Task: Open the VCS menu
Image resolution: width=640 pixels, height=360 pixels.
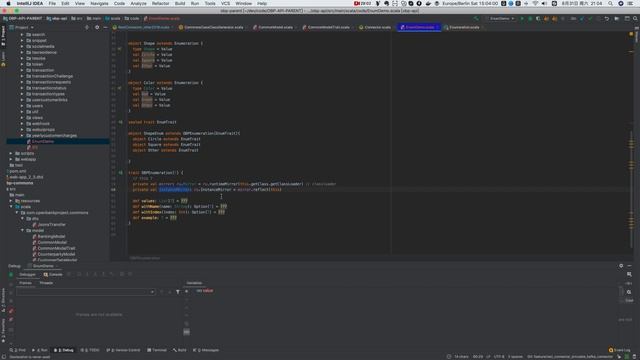Action: click(x=225, y=3)
